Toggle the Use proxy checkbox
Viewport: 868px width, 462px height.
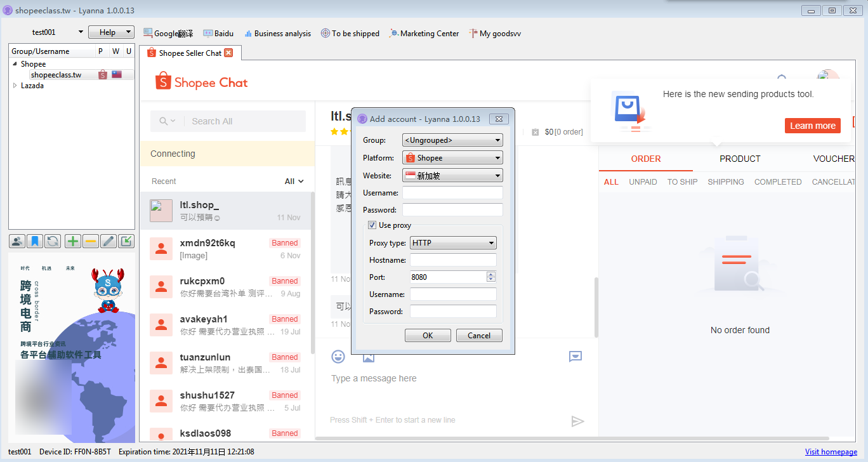(372, 225)
